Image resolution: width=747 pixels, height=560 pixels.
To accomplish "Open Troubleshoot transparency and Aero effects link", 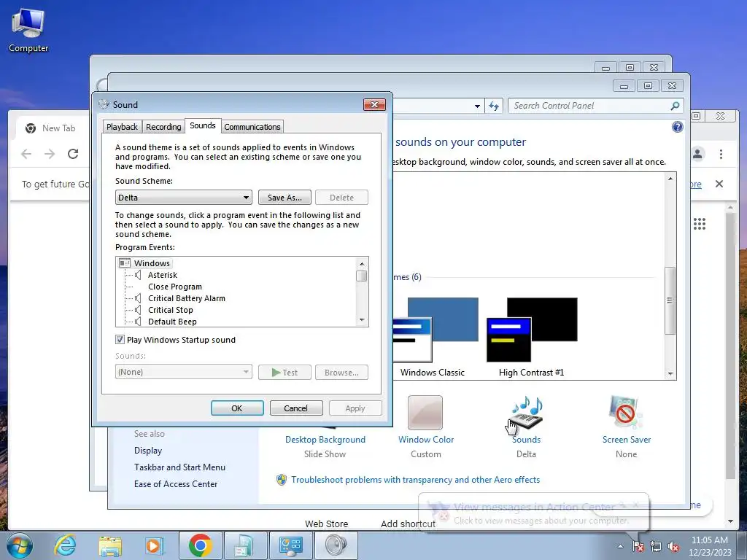I will pos(415,480).
